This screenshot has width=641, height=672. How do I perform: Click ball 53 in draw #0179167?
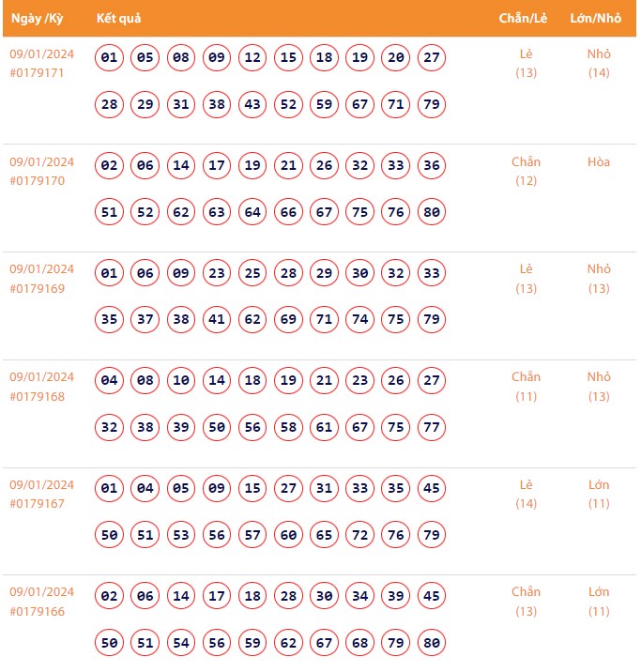[181, 535]
